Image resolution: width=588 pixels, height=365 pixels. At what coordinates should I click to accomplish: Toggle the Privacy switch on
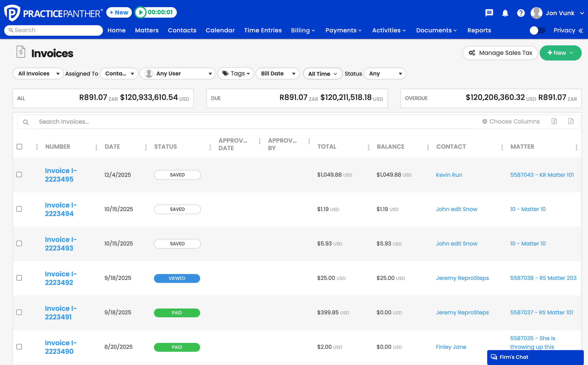coord(537,30)
